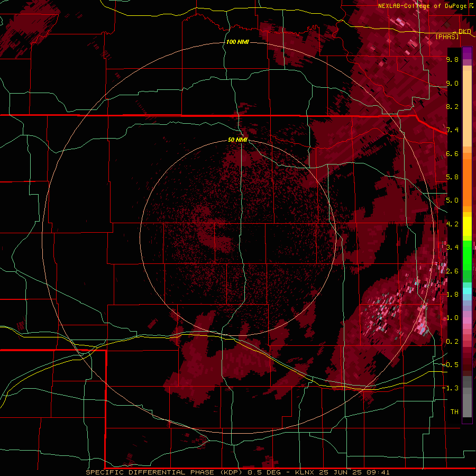The height and width of the screenshot is (476, 476).
Task: Click the 1.0 scale label
Action: point(452,318)
